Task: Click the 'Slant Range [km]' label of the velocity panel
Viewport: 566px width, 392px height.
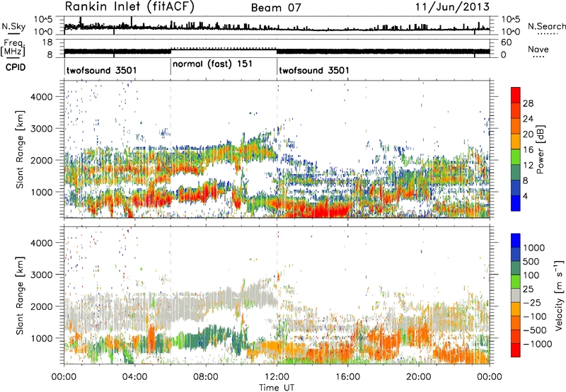Action: [x=20, y=295]
